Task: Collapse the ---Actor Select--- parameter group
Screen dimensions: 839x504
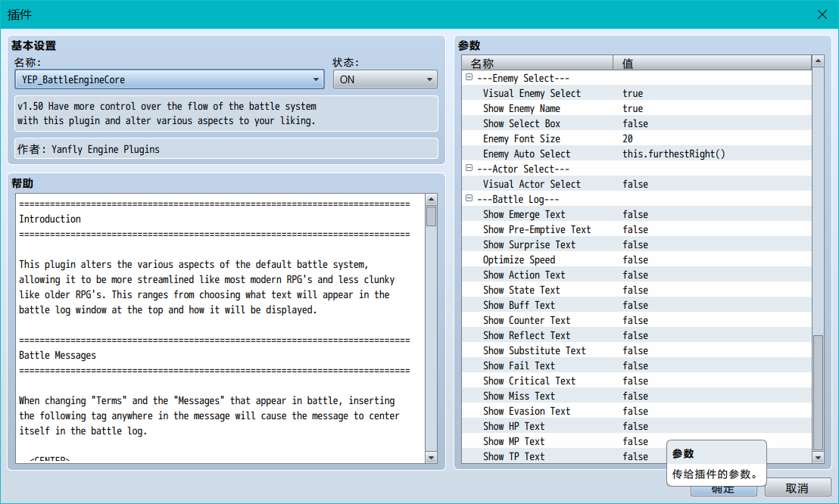Action: pyautogui.click(x=469, y=168)
